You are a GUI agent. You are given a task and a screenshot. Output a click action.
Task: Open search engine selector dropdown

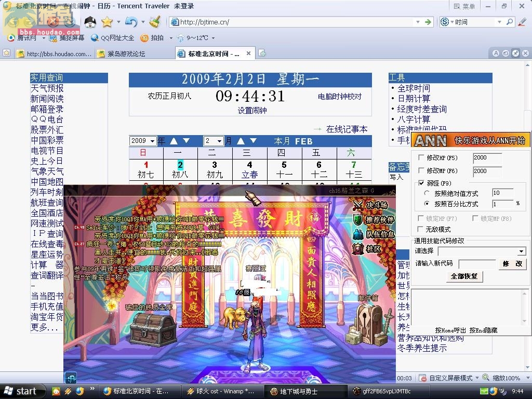[452, 22]
